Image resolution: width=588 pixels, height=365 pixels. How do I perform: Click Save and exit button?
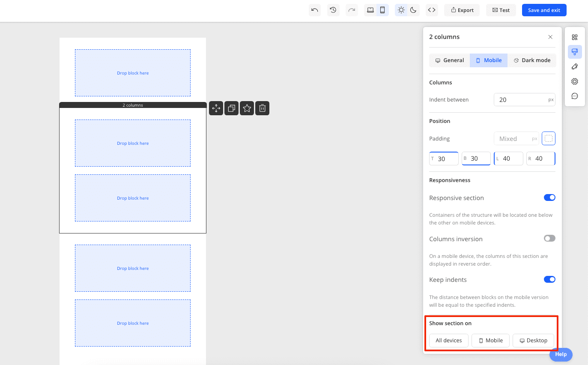(x=544, y=10)
